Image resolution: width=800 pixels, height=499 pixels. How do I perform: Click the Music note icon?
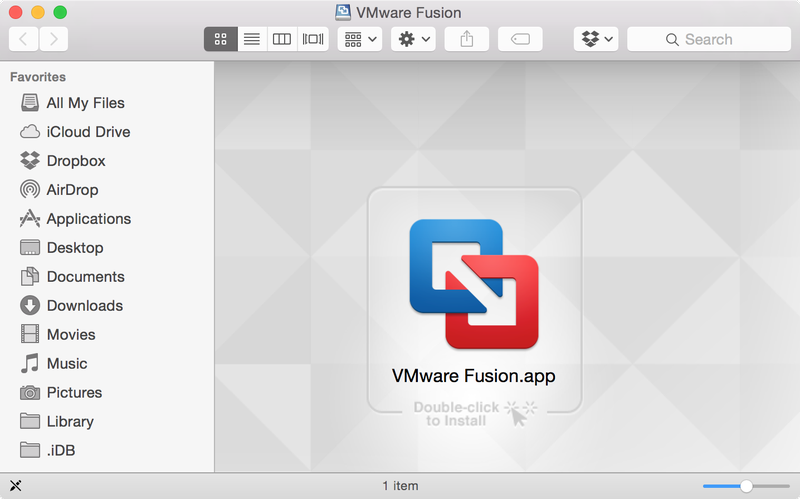pos(30,363)
